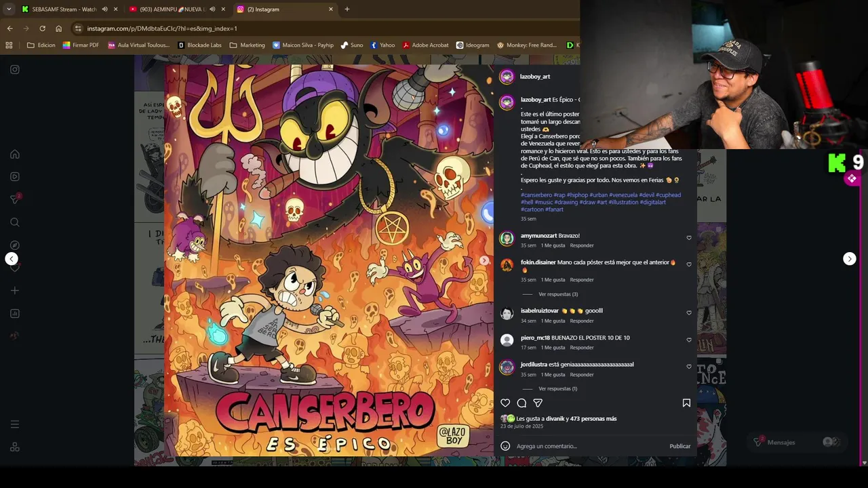Click the browser home button
This screenshot has height=488, width=868.
[x=58, y=28]
